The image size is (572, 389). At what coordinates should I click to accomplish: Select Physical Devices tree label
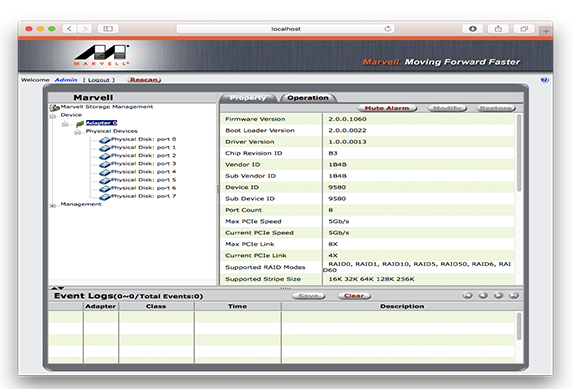[x=112, y=131]
